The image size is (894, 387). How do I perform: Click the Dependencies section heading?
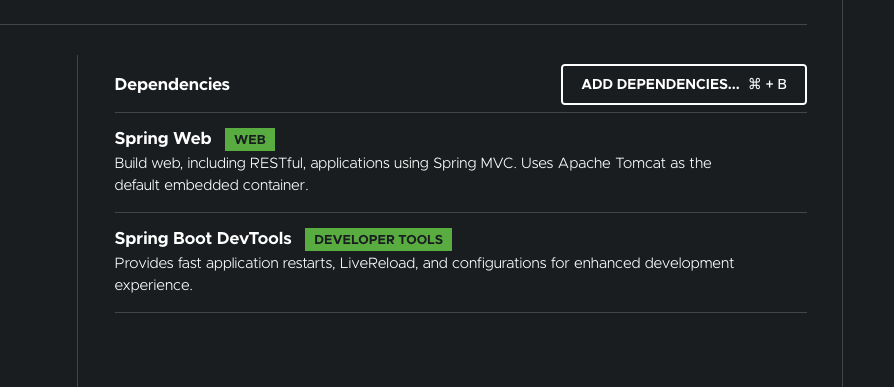pyautogui.click(x=172, y=84)
